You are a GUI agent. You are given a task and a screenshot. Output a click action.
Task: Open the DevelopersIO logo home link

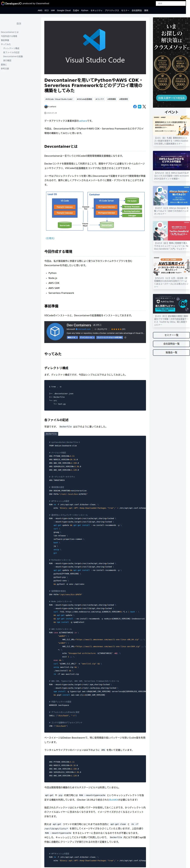tap(11, 3)
